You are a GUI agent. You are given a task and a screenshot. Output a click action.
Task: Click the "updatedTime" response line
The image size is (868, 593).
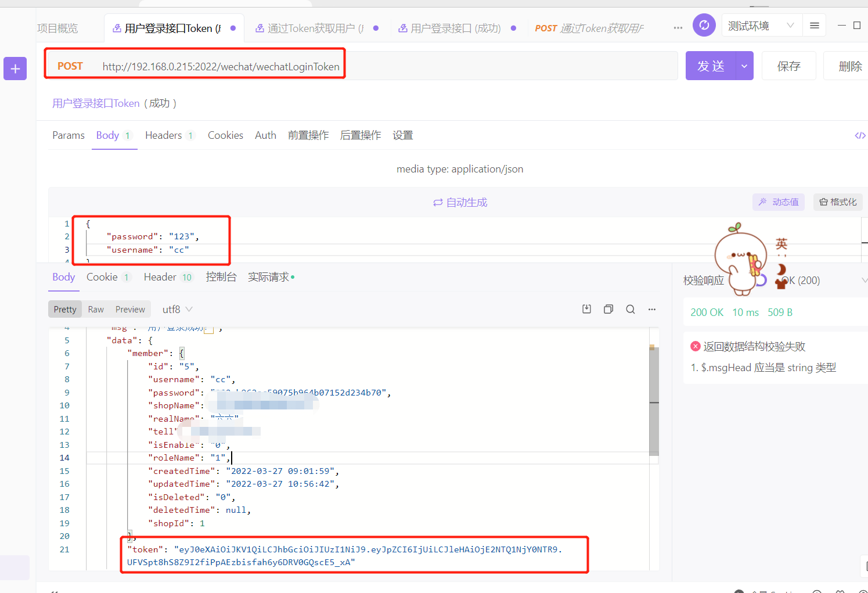click(243, 484)
